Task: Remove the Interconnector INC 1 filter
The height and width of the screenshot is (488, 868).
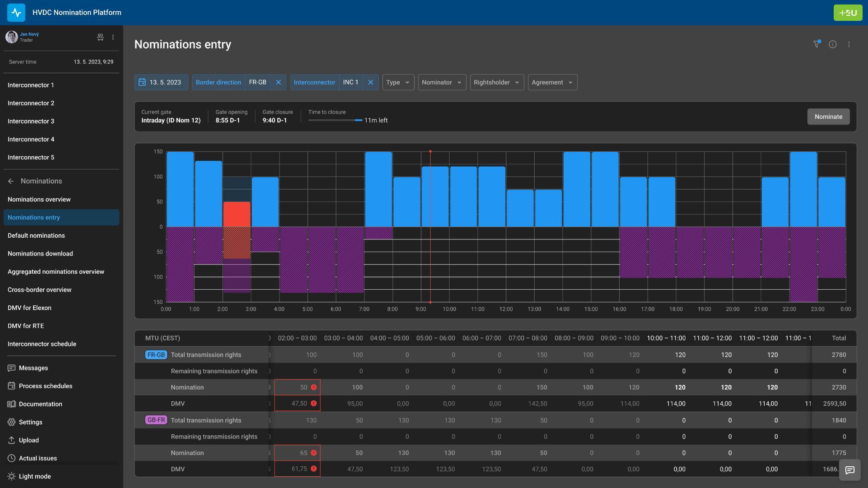Action: 370,82
